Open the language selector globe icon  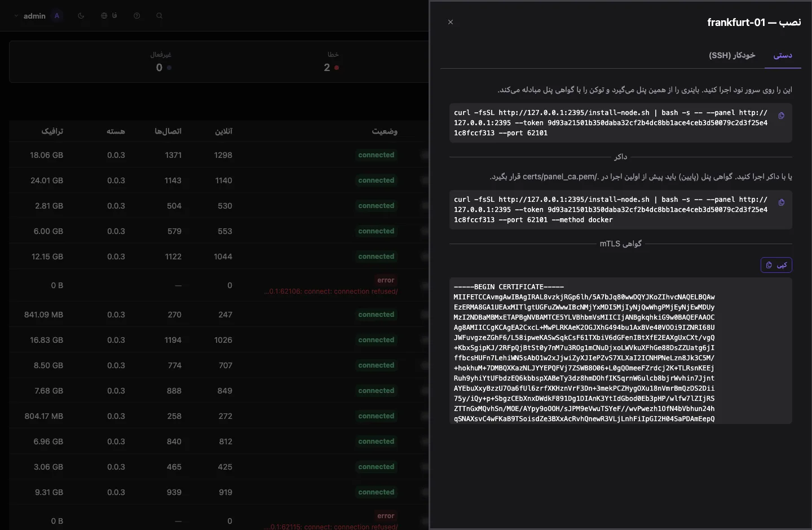tap(109, 16)
